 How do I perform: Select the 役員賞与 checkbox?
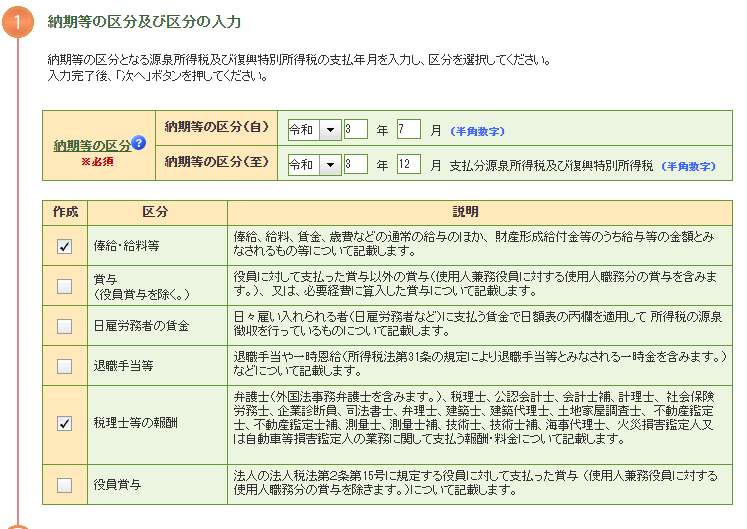tap(64, 485)
